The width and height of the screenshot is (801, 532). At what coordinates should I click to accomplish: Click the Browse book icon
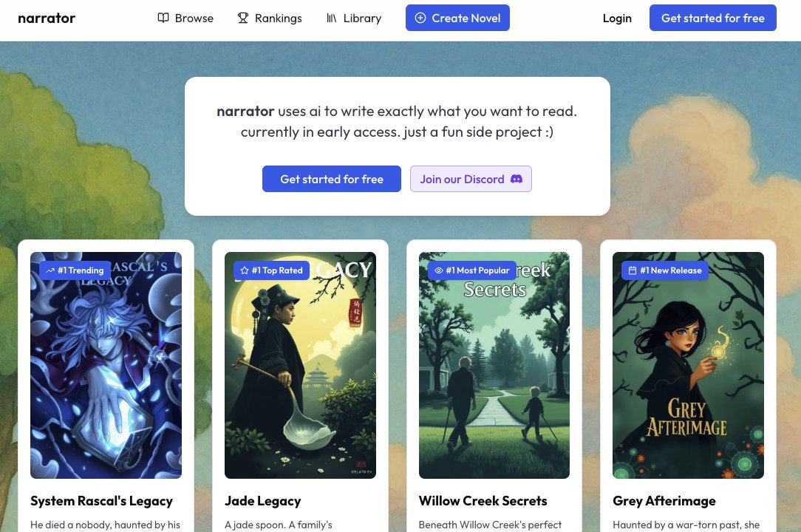pyautogui.click(x=163, y=18)
